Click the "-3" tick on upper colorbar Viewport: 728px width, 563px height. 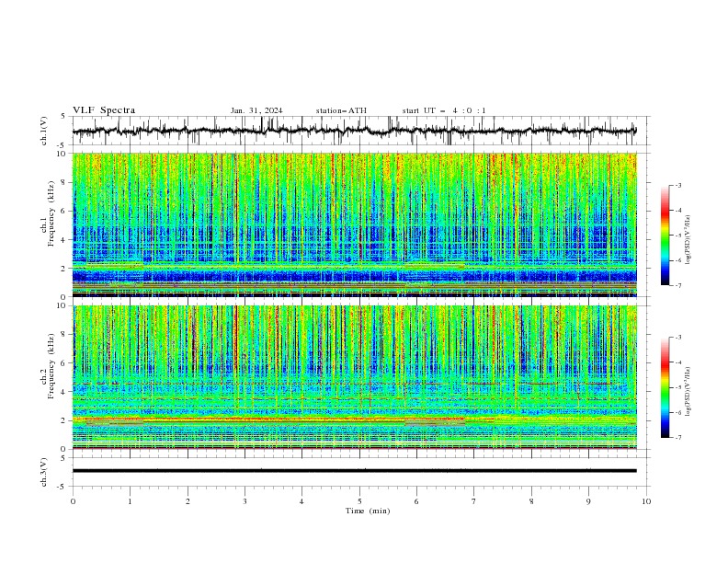[x=678, y=185]
